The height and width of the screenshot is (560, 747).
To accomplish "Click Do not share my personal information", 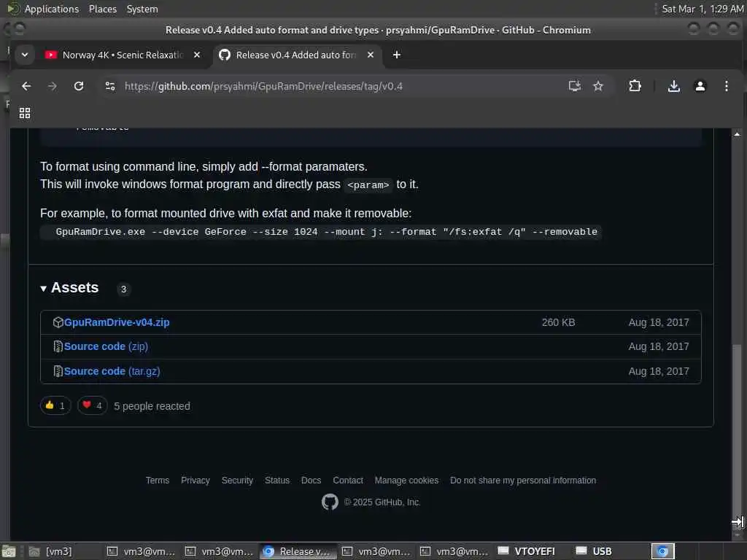I will pos(523,481).
